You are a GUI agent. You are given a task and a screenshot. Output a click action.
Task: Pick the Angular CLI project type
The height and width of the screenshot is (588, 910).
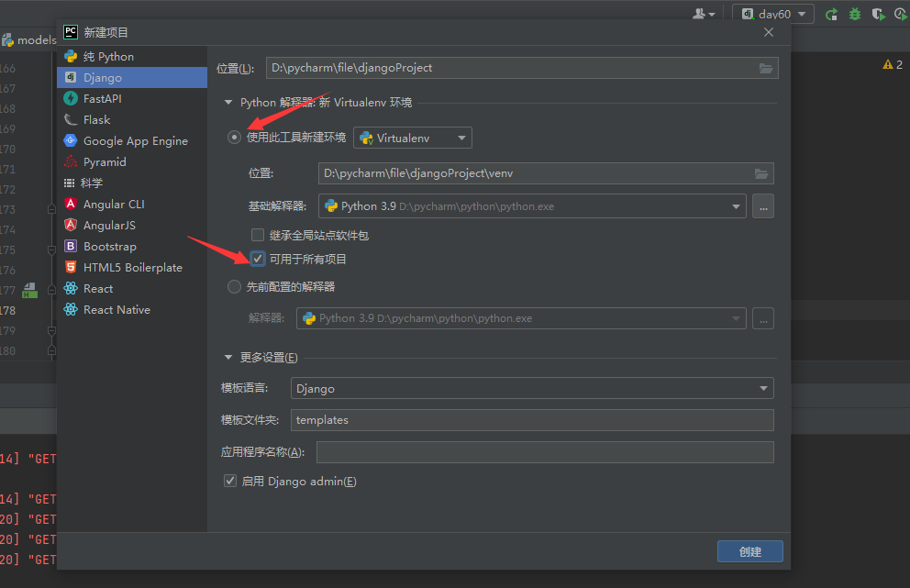[x=132, y=205]
